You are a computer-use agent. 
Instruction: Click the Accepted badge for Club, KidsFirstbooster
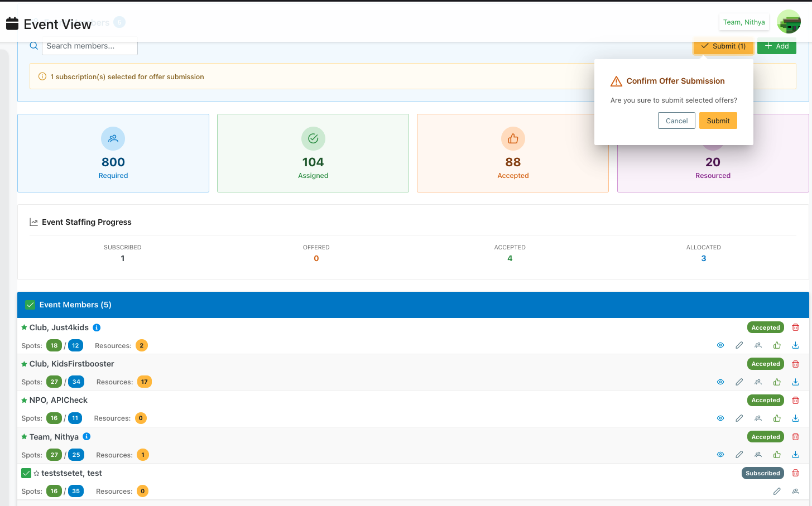click(x=765, y=364)
